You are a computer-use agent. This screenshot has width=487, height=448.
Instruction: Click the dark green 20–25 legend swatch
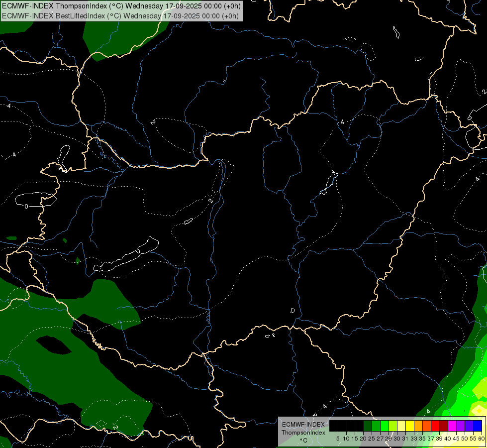point(368,426)
